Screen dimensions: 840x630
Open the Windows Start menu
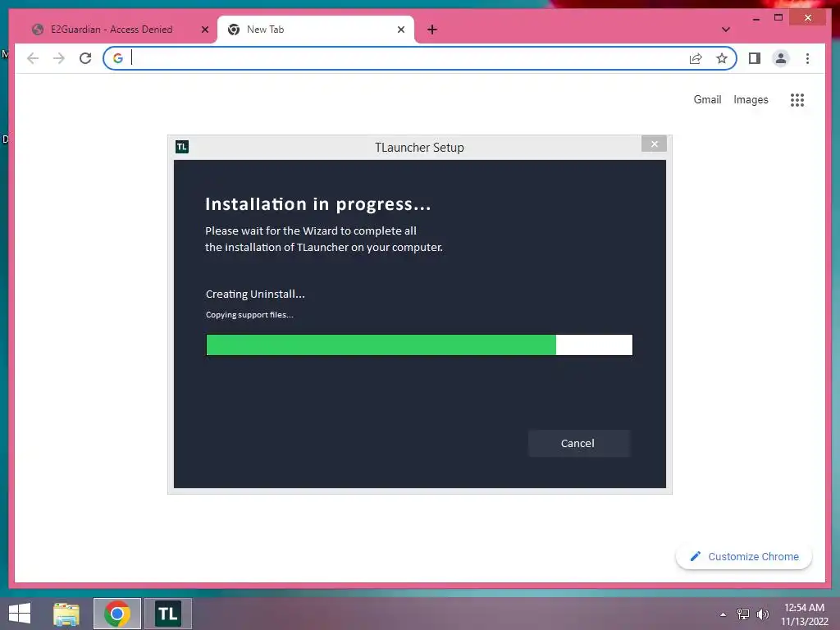click(20, 614)
